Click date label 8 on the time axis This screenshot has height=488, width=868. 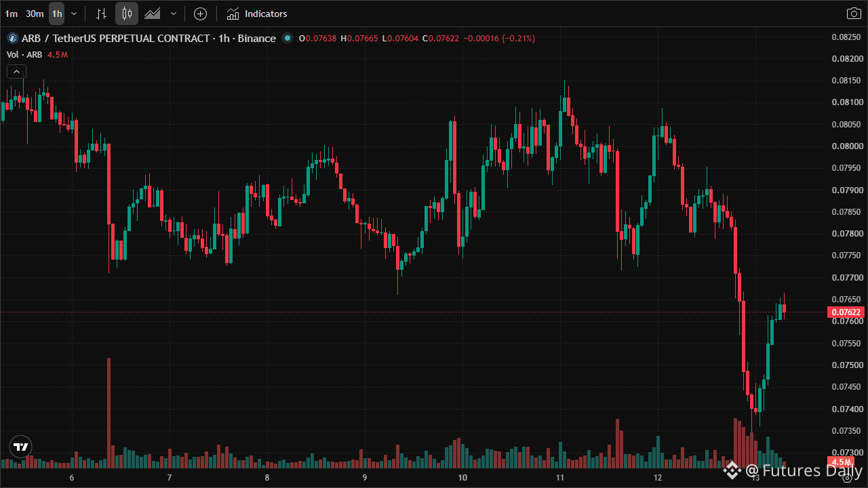click(x=267, y=478)
